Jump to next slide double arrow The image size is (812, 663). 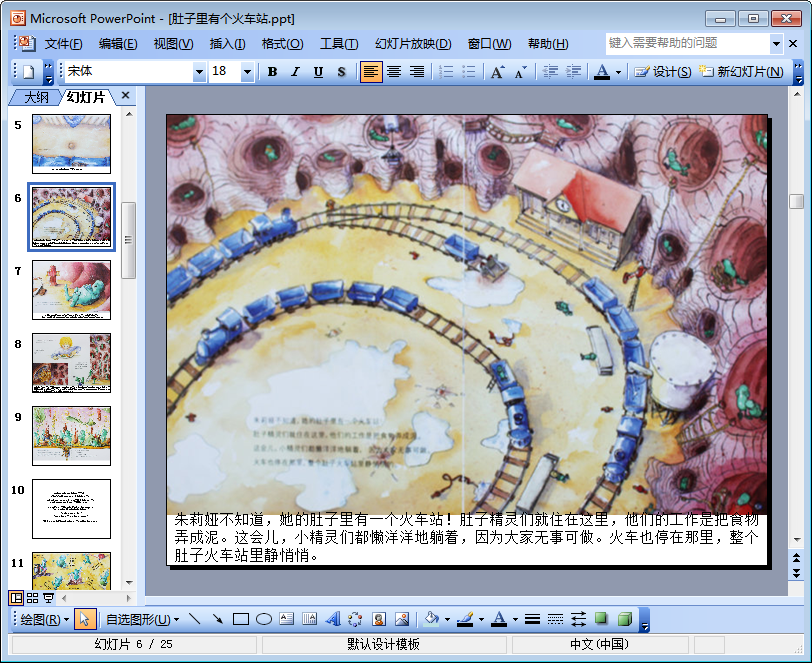(x=796, y=574)
